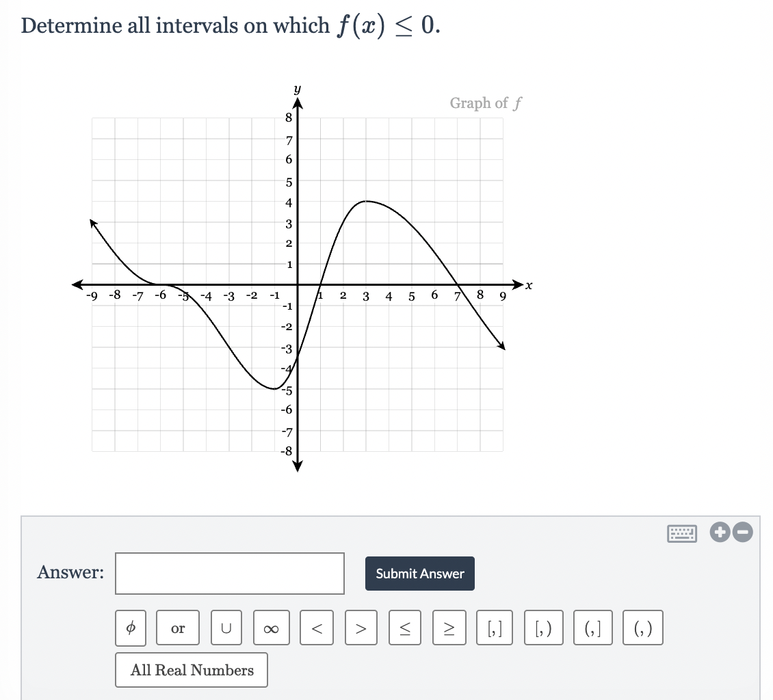Image resolution: width=773 pixels, height=700 pixels.
Task: Insert the half-open interval [,)
Action: click(x=543, y=628)
